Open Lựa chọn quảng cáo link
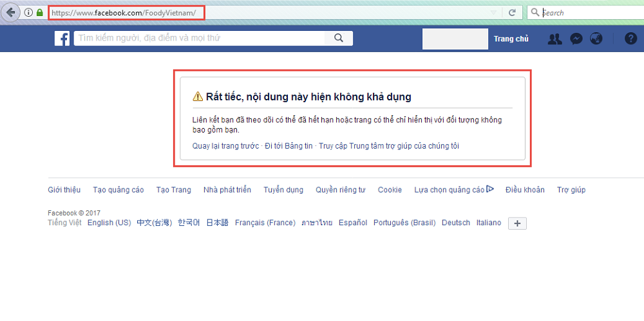 click(x=450, y=190)
